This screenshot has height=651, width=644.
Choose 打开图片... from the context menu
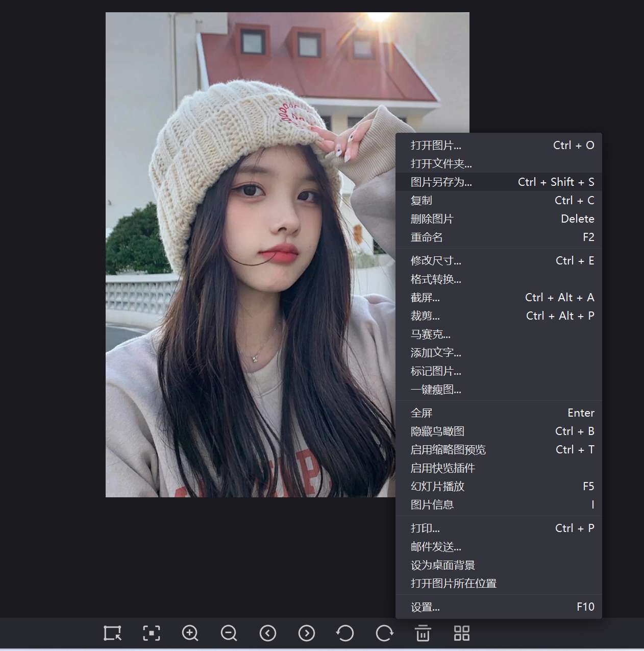tap(499, 146)
